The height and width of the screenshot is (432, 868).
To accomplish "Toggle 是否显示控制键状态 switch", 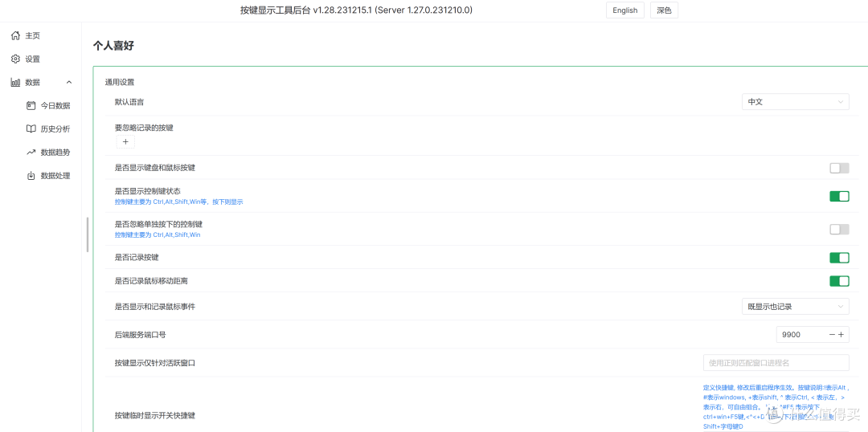I will (839, 197).
